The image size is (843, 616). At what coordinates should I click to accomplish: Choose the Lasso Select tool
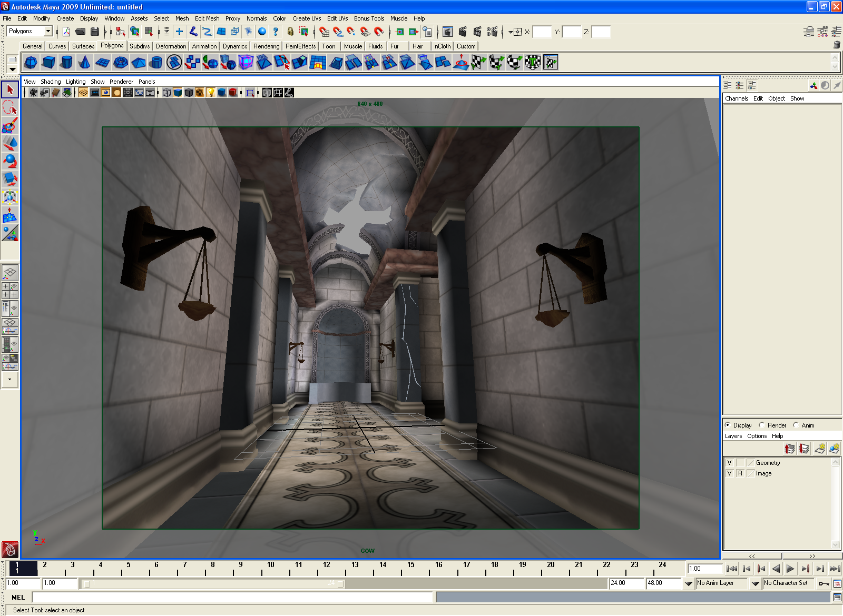click(10, 108)
